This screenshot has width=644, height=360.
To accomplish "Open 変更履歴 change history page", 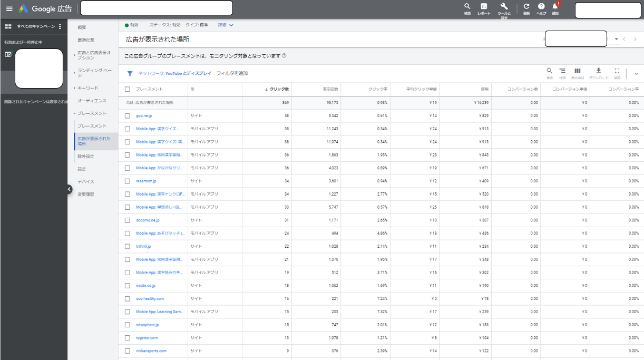I will pos(86,194).
